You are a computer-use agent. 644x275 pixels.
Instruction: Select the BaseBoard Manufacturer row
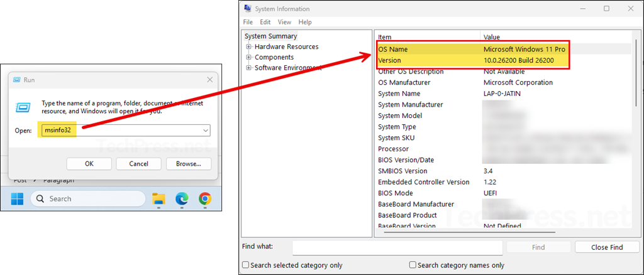[x=504, y=204]
